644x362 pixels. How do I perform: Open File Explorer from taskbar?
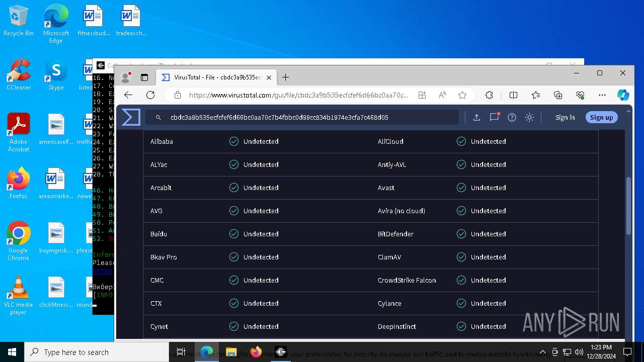click(x=231, y=352)
